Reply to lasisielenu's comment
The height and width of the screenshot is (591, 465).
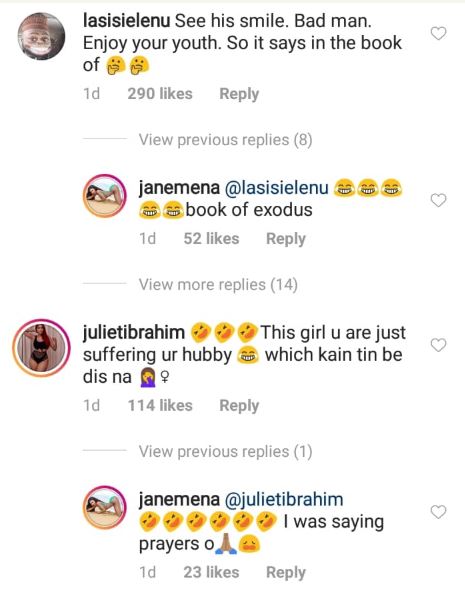(239, 94)
